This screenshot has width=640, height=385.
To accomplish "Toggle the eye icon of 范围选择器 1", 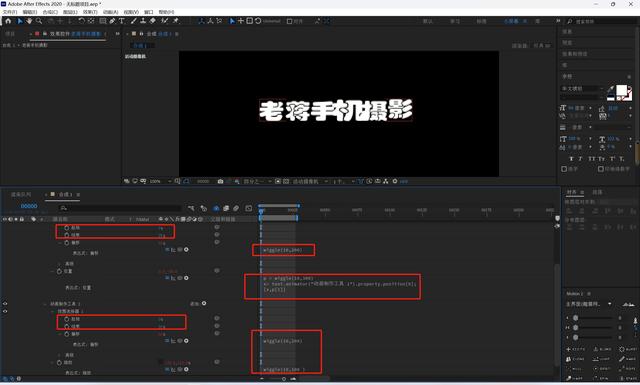I will [x=5, y=311].
